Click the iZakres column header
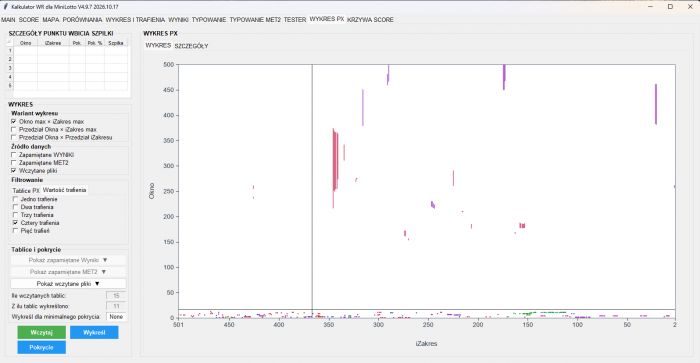 click(x=53, y=43)
